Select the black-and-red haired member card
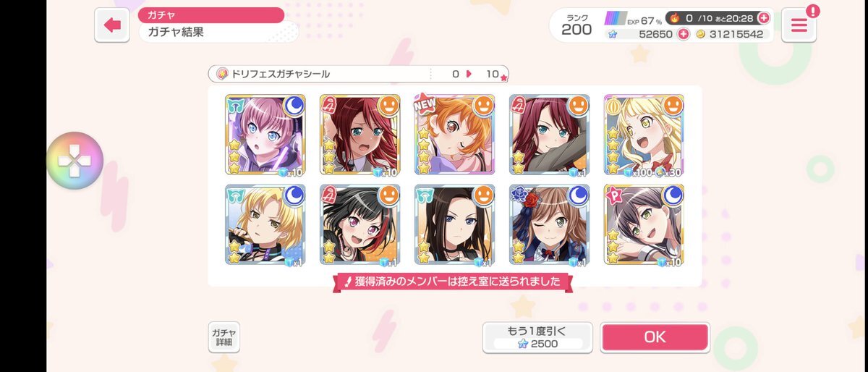The width and height of the screenshot is (868, 372). [x=359, y=224]
